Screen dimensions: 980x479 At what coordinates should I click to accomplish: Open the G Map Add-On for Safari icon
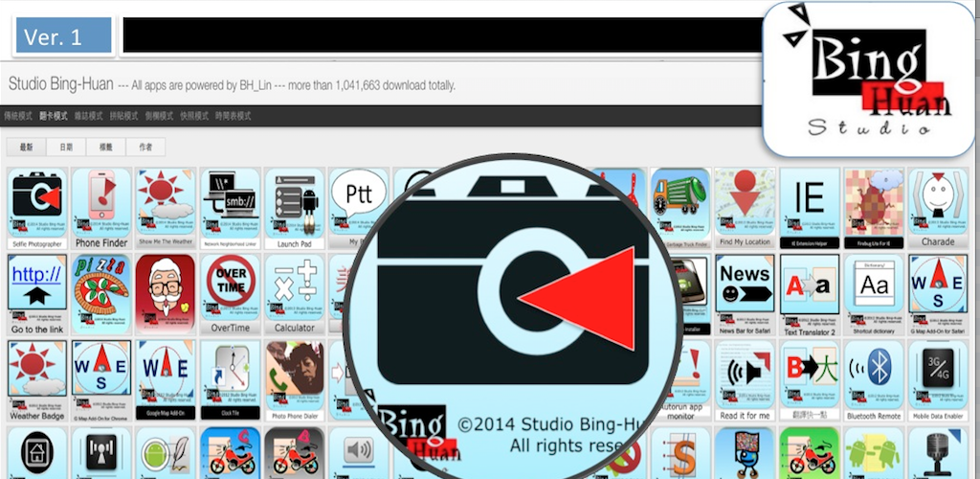pyautogui.click(x=938, y=294)
